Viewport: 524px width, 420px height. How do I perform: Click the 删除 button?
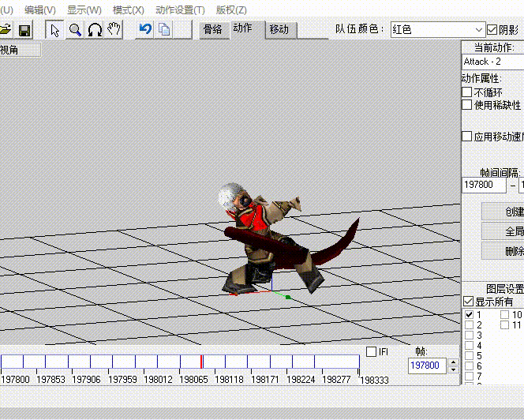(503, 251)
